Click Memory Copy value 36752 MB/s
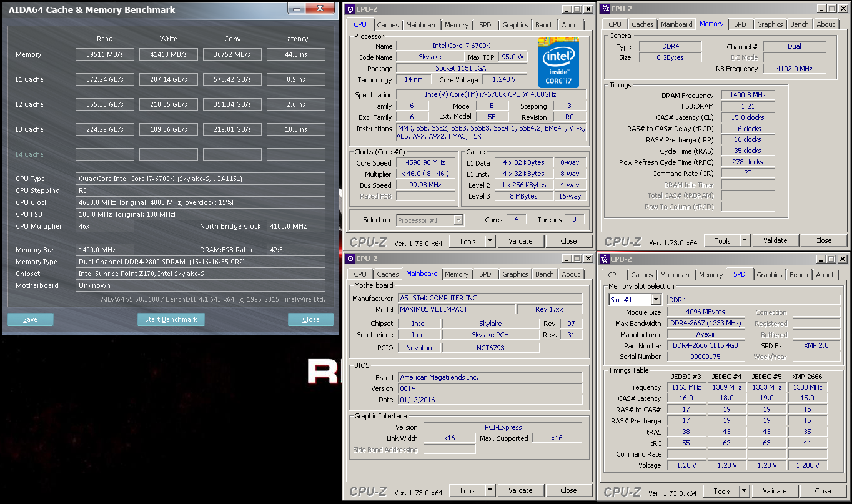The height and width of the screenshot is (504, 852). click(x=232, y=54)
